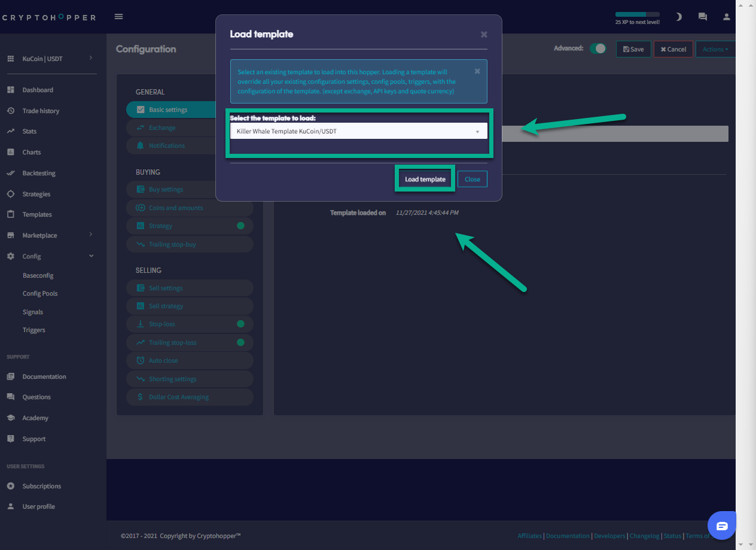This screenshot has width=756, height=550.
Task: Open the template selection dropdown
Action: (358, 131)
